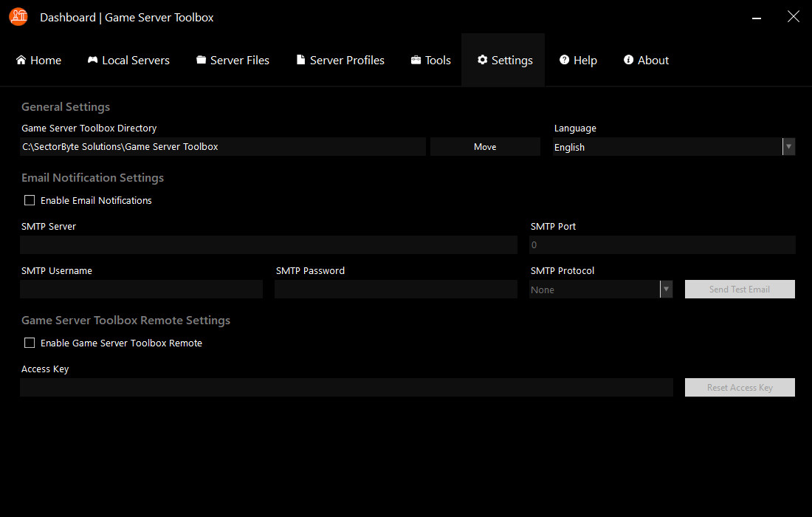
Task: Open the Language dropdown
Action: [788, 146]
